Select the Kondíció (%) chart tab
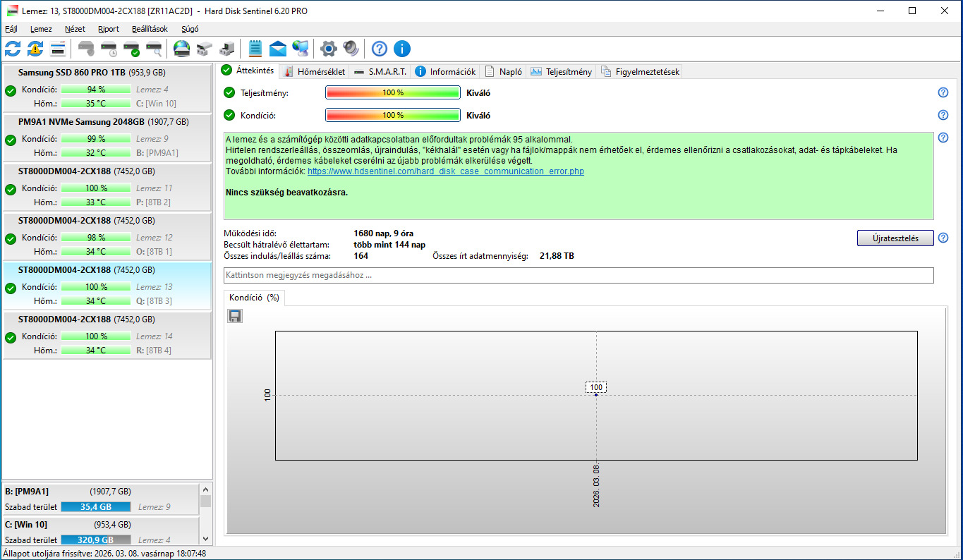Viewport: 963px width, 560px height. pos(254,298)
